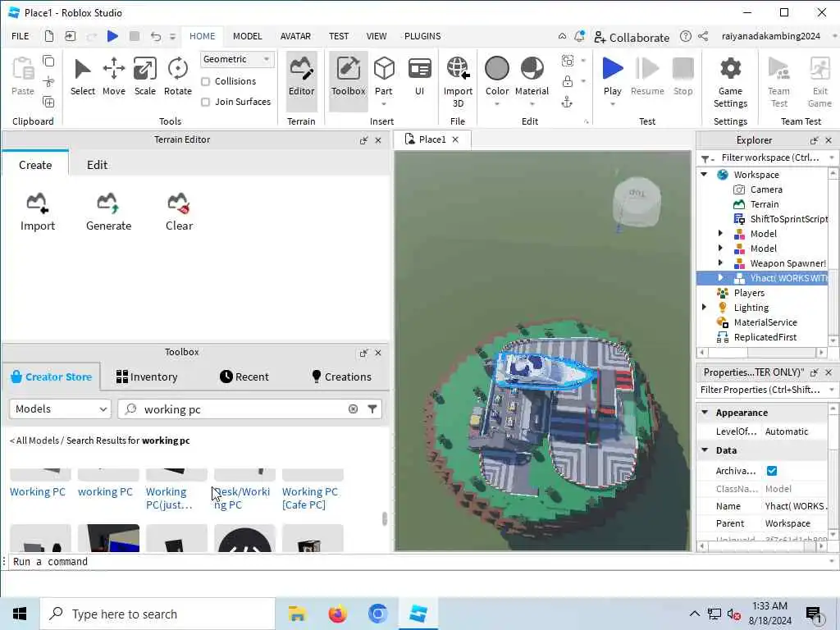The height and width of the screenshot is (630, 840).
Task: Expand the Lighting node
Action: pyautogui.click(x=705, y=307)
